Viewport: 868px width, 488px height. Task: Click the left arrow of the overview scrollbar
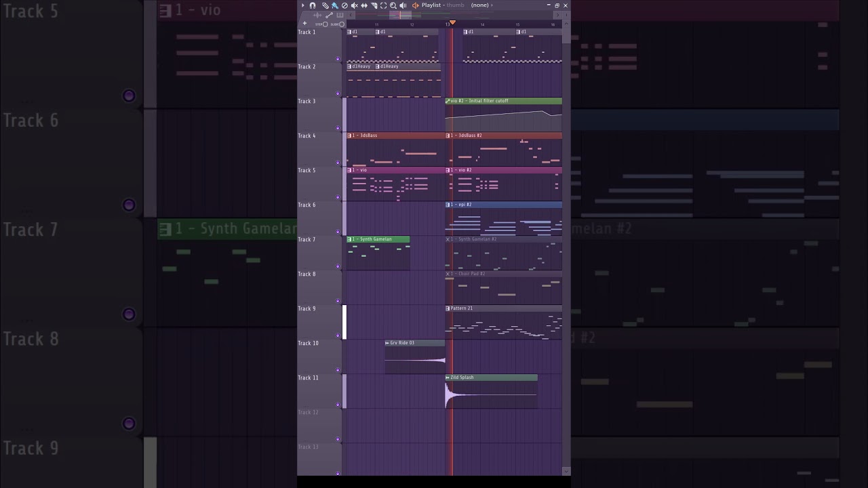coord(351,15)
